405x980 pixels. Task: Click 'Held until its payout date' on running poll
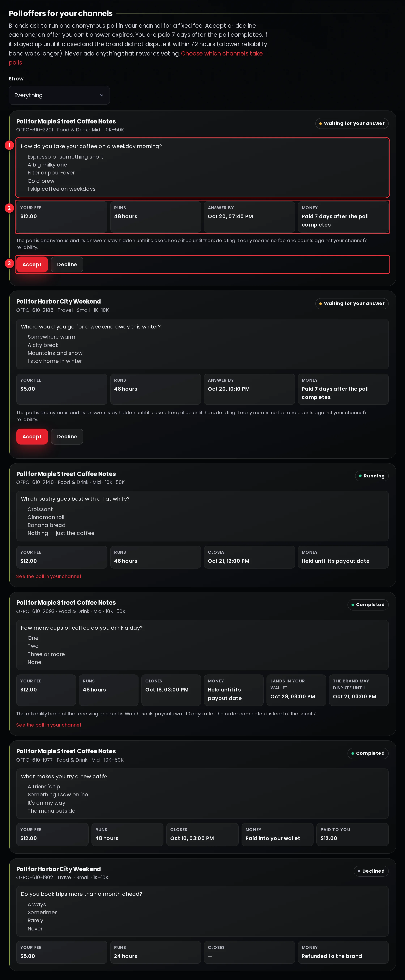(335, 561)
